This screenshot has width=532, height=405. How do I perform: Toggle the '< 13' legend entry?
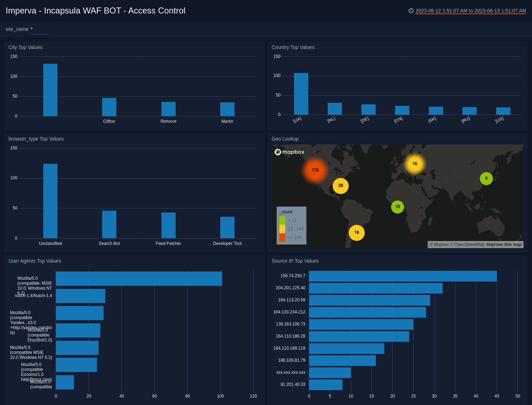tap(292, 220)
